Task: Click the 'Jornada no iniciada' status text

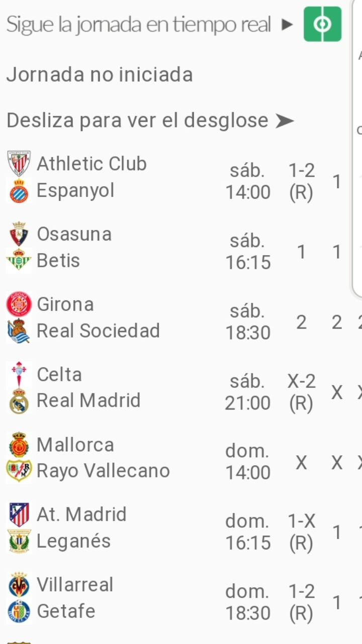Action: point(100,75)
